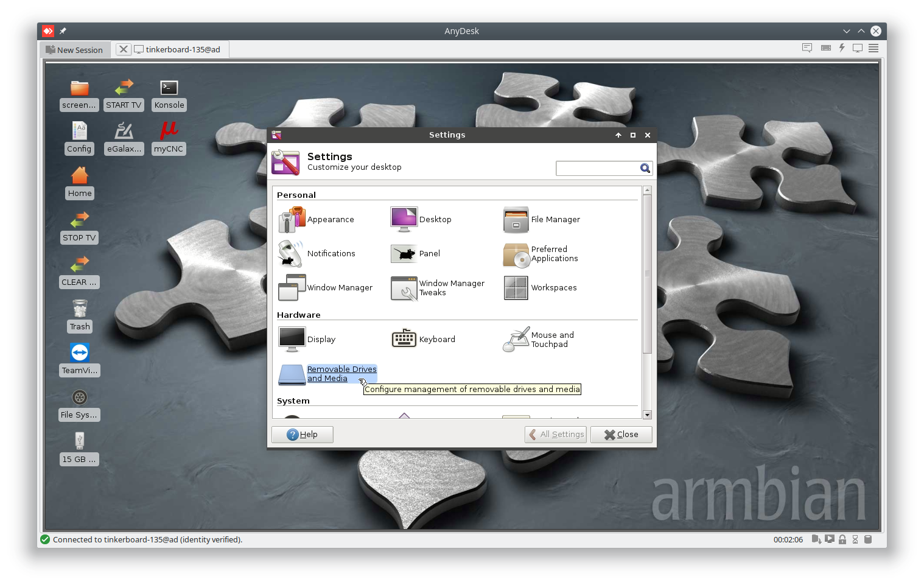Click the AnyDesk pin icon in titlebar
Viewport: 924px width, 585px height.
63,31
